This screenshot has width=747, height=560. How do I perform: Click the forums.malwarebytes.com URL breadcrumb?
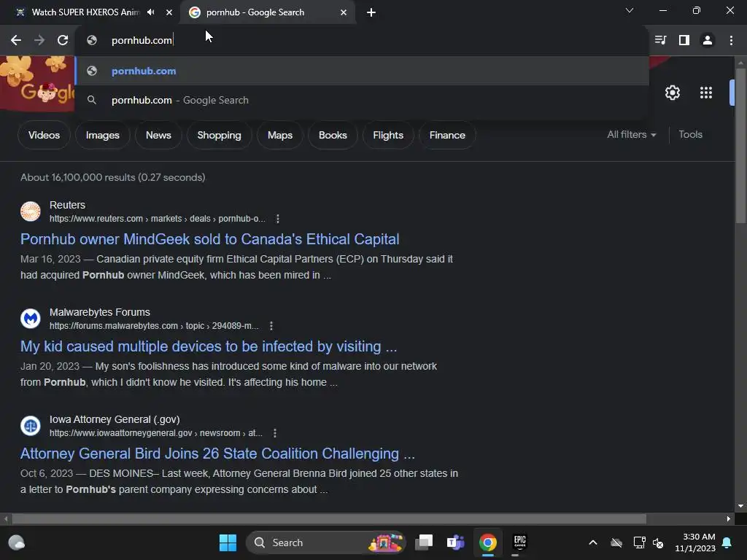tap(154, 326)
